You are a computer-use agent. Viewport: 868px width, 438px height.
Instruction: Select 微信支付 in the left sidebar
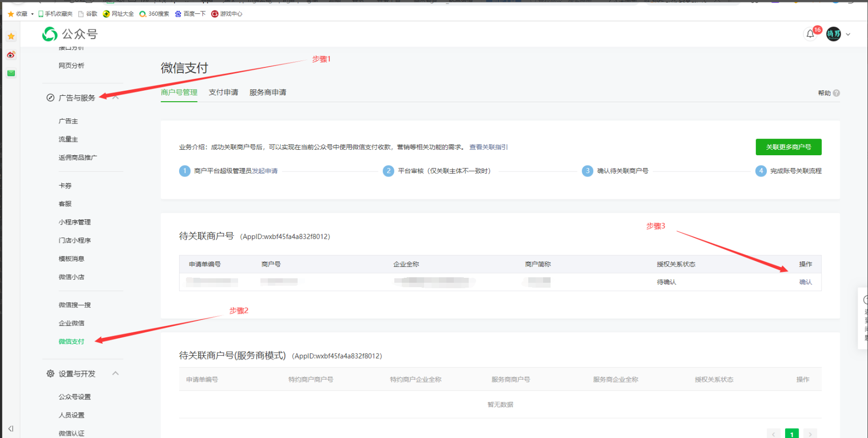click(x=71, y=341)
